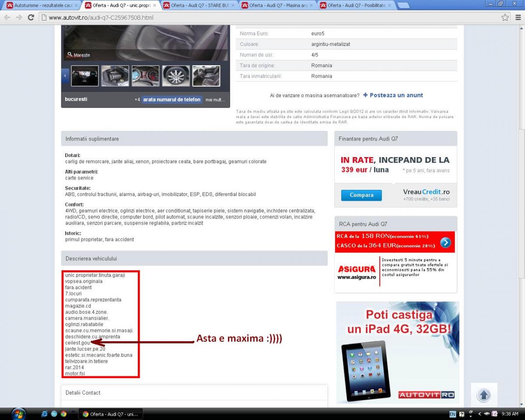The image size is (525, 420).
Task: Click the browser forward arrow
Action: click(x=19, y=17)
